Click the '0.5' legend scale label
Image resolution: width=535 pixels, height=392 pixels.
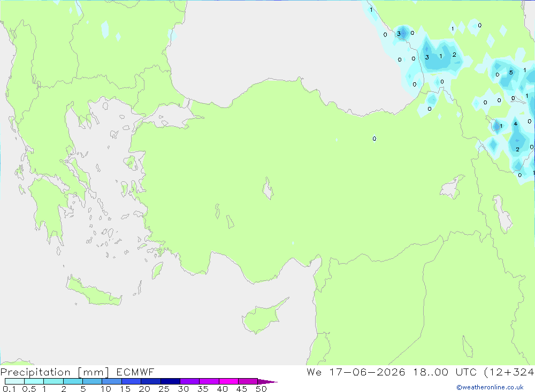click(x=29, y=389)
